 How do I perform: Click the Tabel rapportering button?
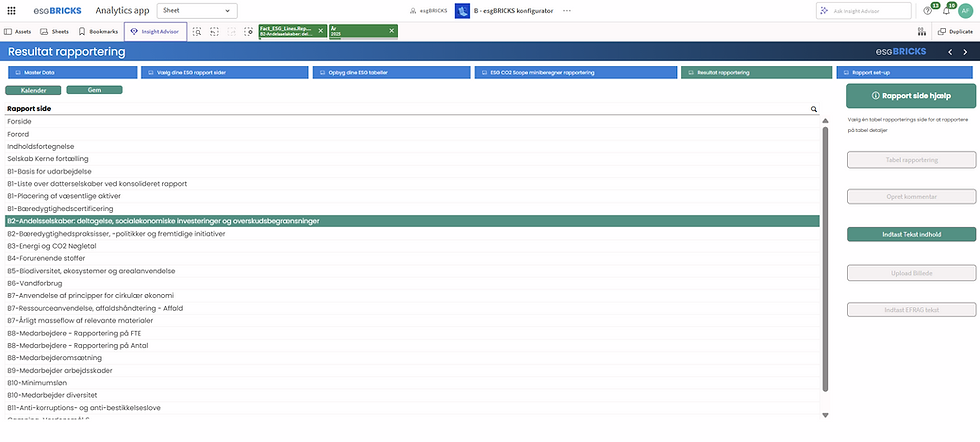911,160
